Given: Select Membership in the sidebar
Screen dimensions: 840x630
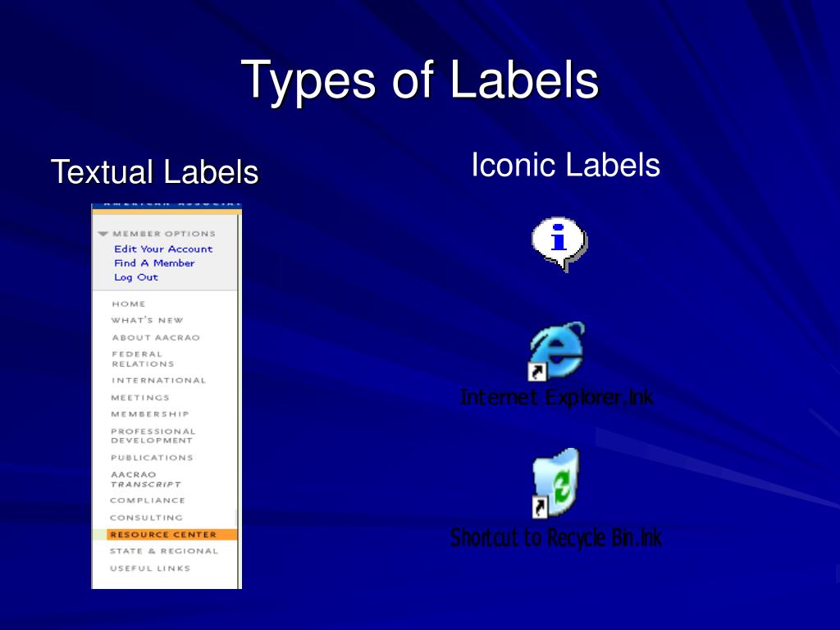Looking at the screenshot, I should click(x=150, y=414).
